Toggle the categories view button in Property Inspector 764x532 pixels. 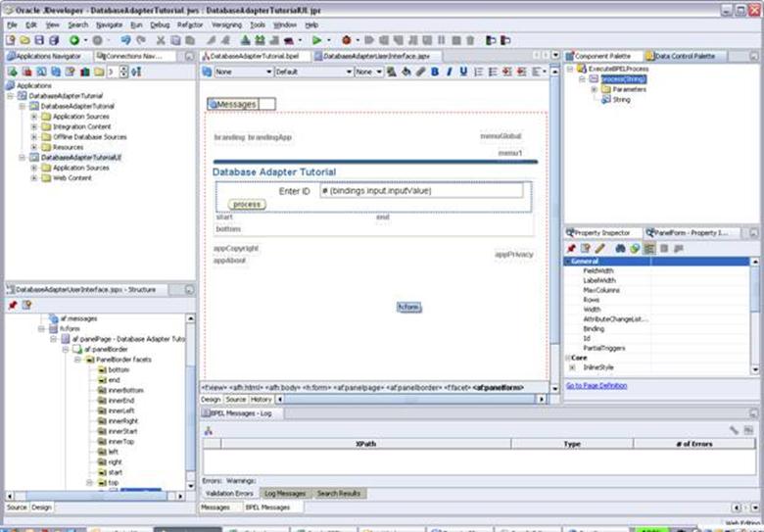(x=649, y=249)
